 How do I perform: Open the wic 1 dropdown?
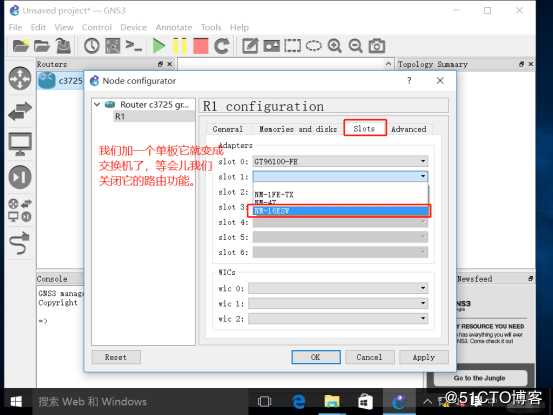pyautogui.click(x=338, y=303)
